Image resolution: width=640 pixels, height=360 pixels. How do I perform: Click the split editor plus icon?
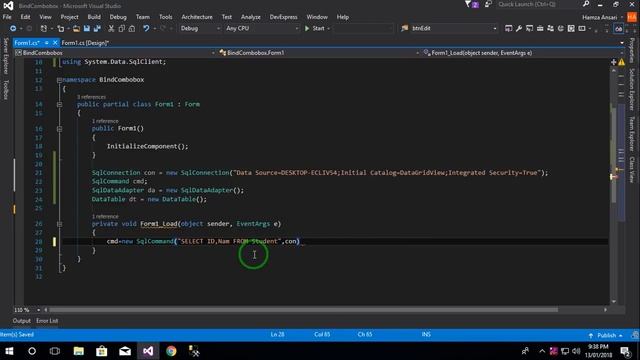pyautogui.click(x=613, y=62)
